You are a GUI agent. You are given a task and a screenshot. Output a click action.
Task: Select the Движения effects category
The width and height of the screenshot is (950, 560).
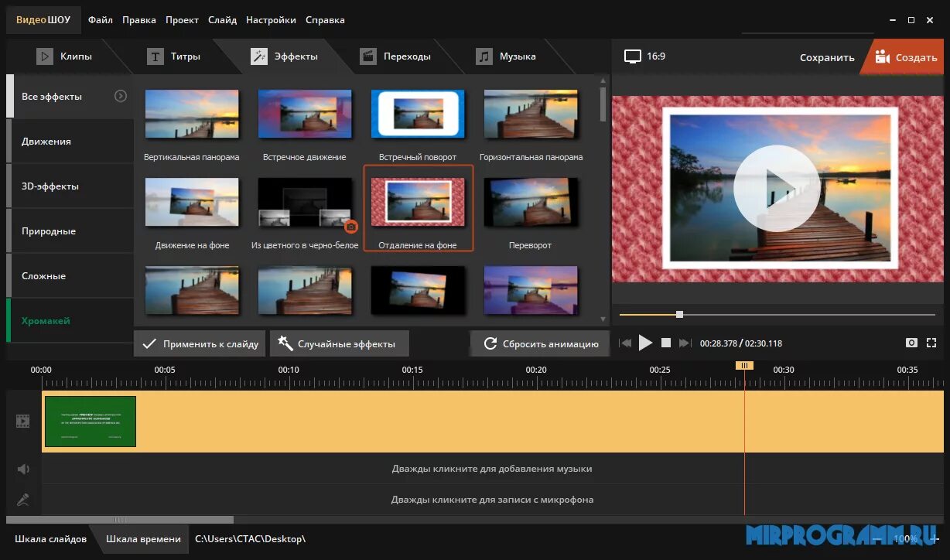click(x=70, y=142)
